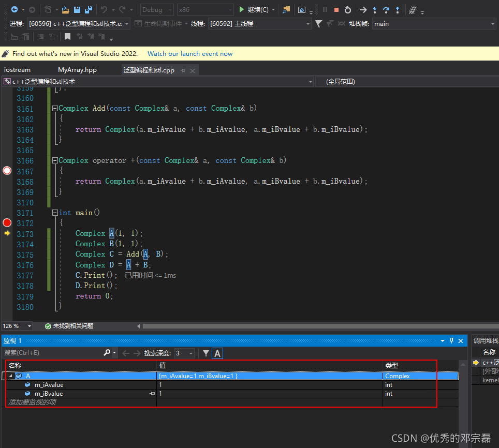The height and width of the screenshot is (448, 499).
Task: Open the Debug configuration dropdown
Action: [157, 10]
